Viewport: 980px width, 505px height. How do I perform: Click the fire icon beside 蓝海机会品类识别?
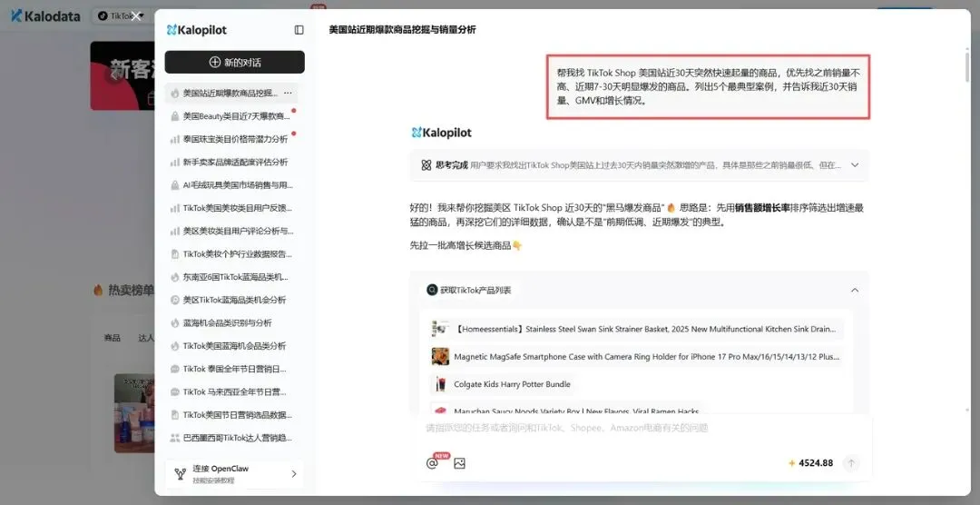[x=175, y=323]
